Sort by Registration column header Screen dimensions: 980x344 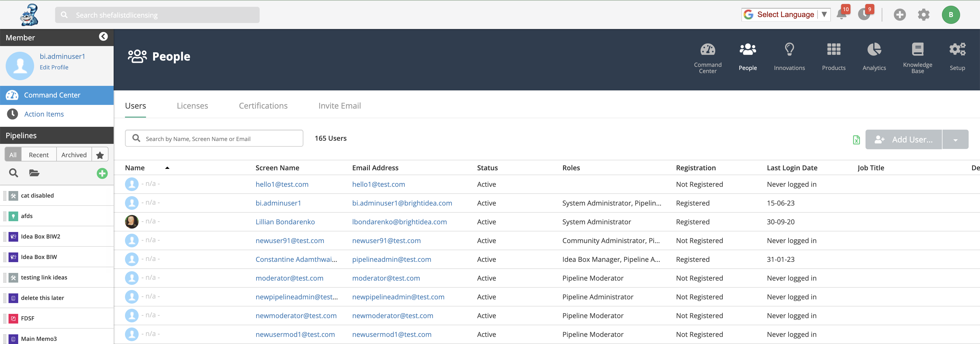click(x=695, y=168)
